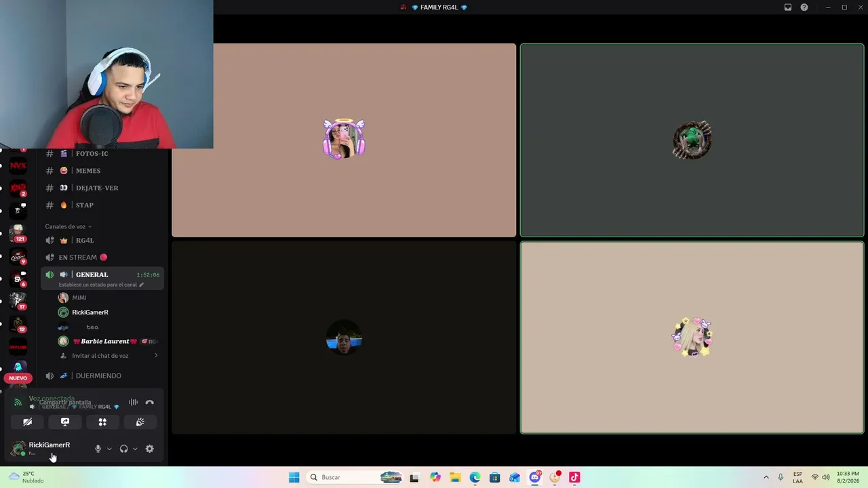Open the Windows Start menu
Viewport: 868px width, 488px height.
pos(294,477)
